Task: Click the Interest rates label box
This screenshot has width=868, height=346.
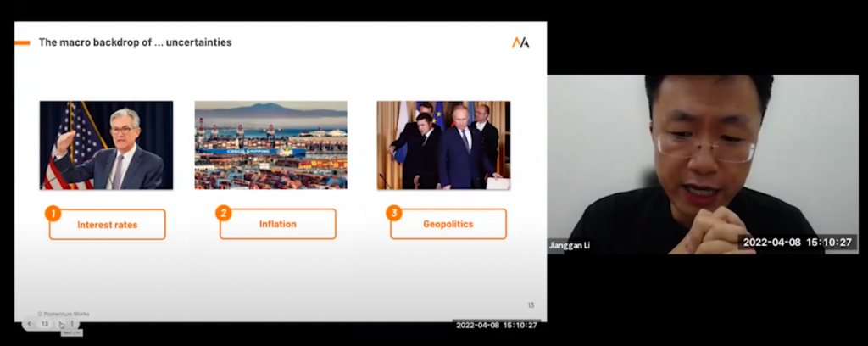Action: point(108,225)
